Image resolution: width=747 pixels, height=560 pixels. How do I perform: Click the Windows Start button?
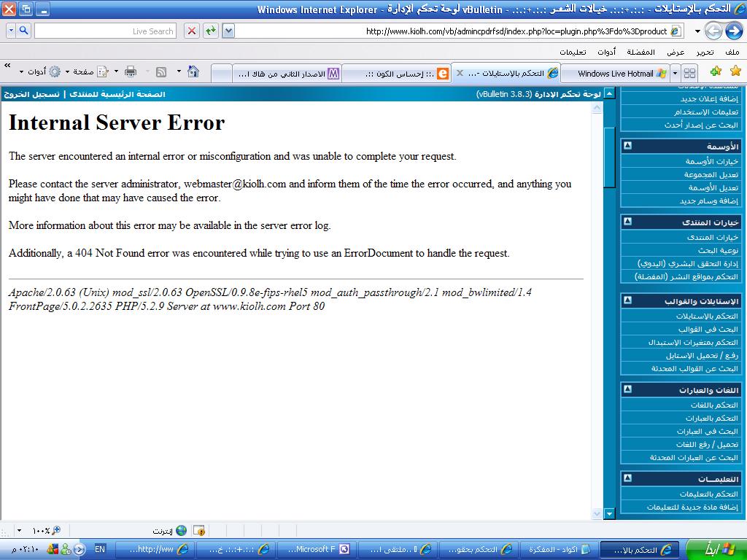(716, 549)
